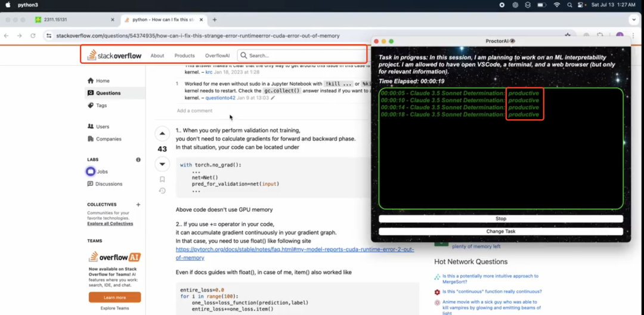Select the python Stack Overflow question tab

165,20
